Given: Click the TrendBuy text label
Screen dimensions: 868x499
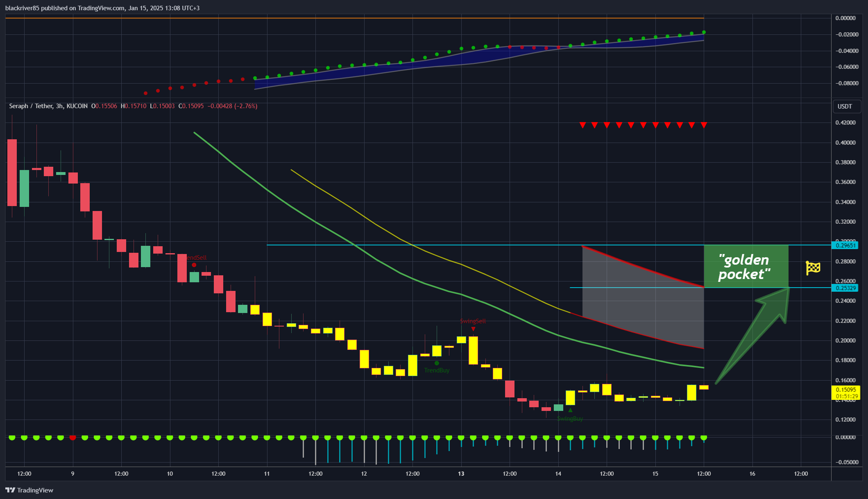Looking at the screenshot, I should pos(437,370).
